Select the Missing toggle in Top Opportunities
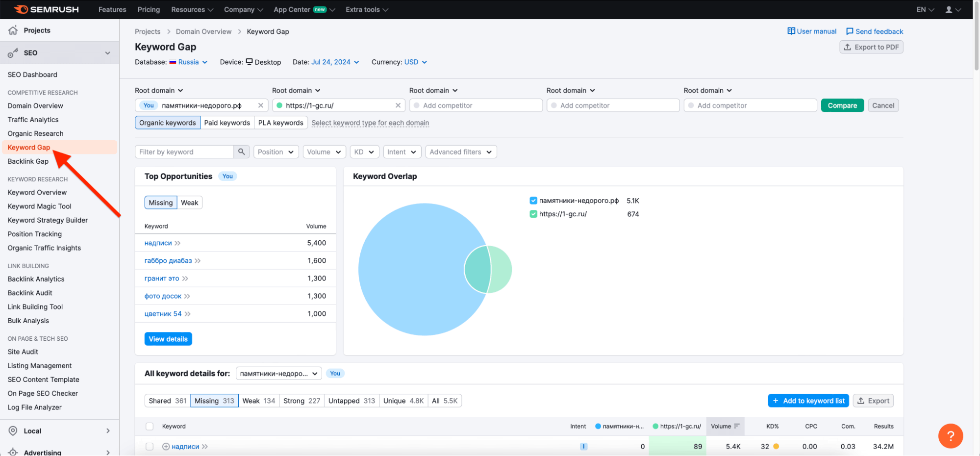980x456 pixels. 160,203
